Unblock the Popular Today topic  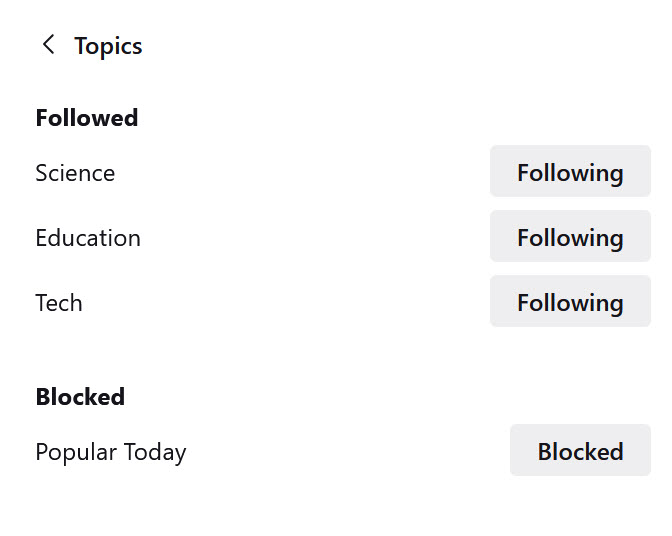pyautogui.click(x=580, y=451)
